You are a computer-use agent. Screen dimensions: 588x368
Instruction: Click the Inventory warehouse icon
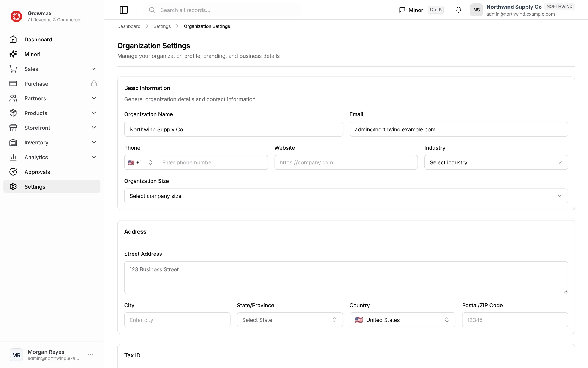(x=13, y=142)
